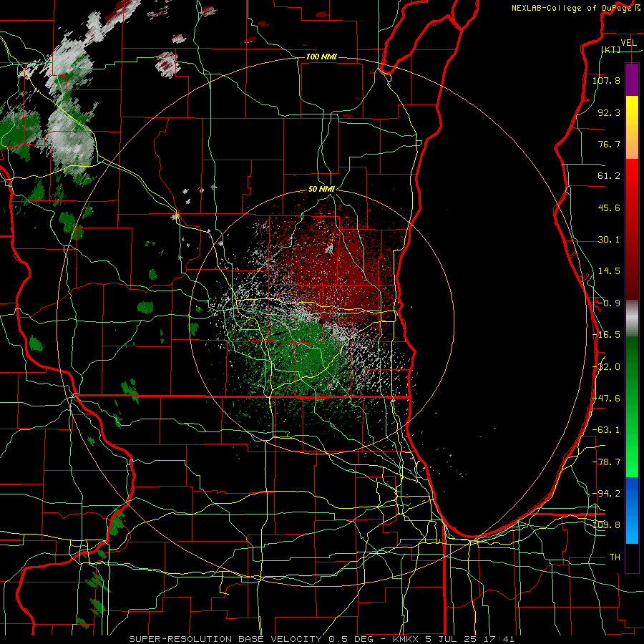644x644 pixels.
Task: Select the 76.7 velocity scale value
Action: click(x=609, y=144)
